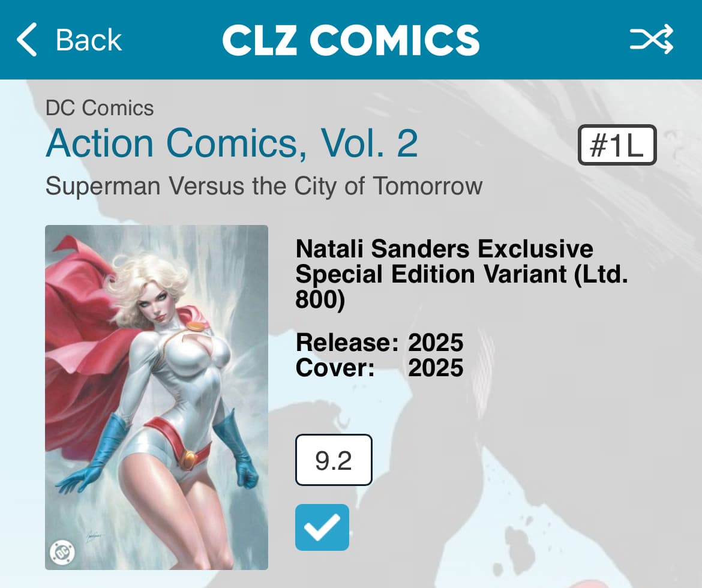Viewport: 702px width, 588px height.
Task: Tap the Cover 2025 date line
Action: (379, 368)
